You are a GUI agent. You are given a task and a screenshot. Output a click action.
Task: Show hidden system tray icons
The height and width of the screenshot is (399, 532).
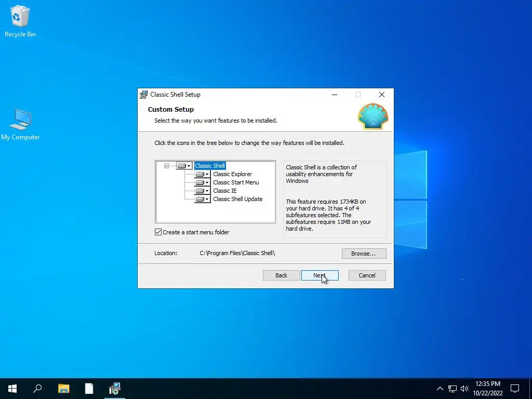click(x=440, y=389)
